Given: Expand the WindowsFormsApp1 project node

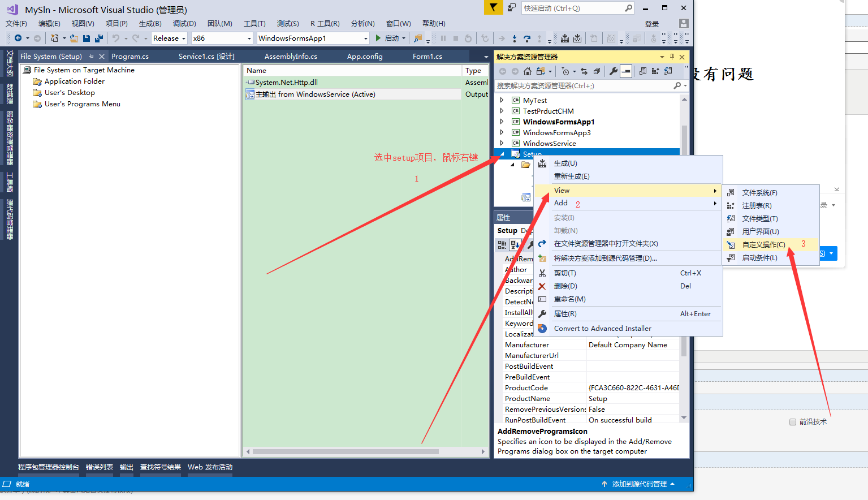Looking at the screenshot, I should pos(502,122).
